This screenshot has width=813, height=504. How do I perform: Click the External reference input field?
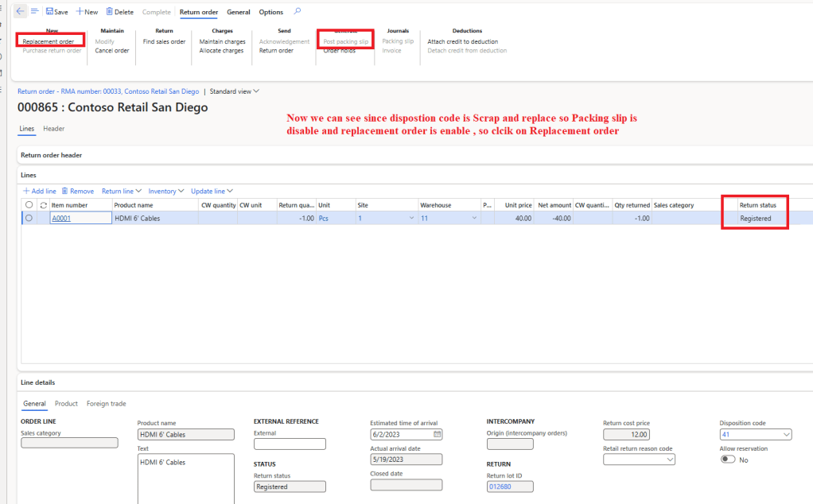click(290, 444)
